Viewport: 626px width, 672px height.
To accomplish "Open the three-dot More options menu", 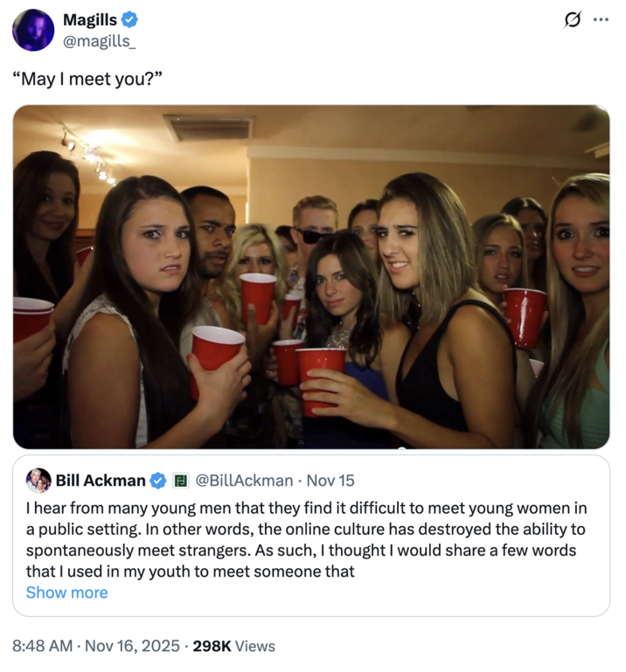I will tap(600, 18).
